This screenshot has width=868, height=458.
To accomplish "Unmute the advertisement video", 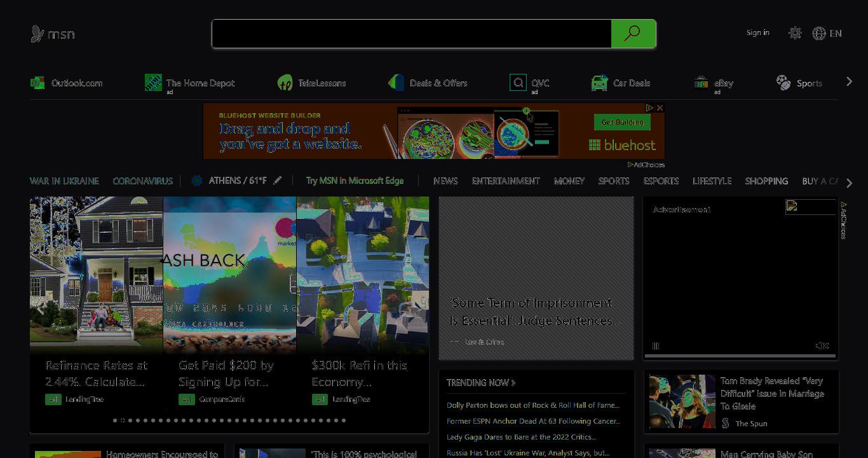I will [822, 346].
